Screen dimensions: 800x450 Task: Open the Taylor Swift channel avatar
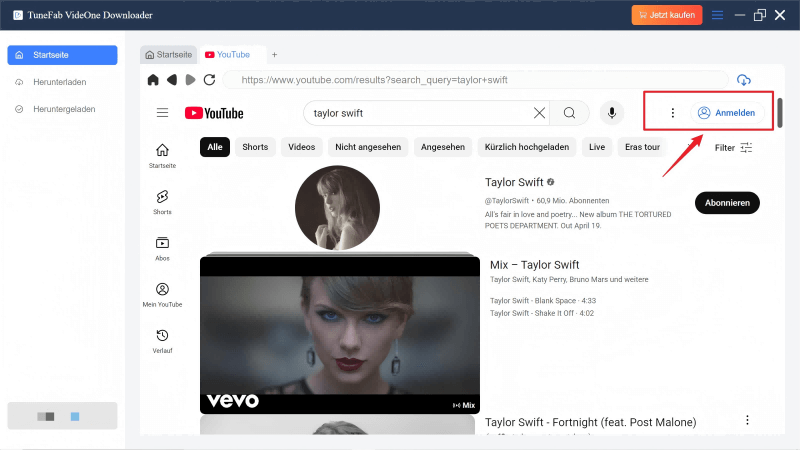[337, 208]
